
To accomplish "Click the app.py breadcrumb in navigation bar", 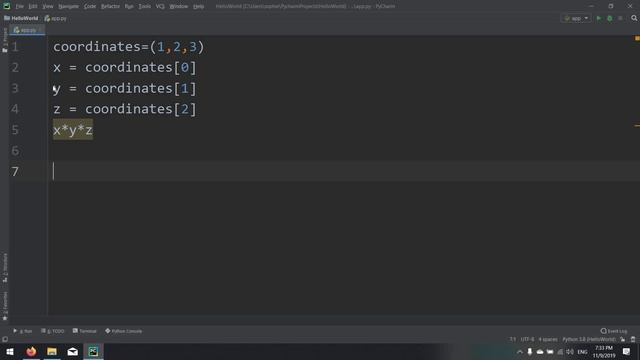I will click(56, 18).
